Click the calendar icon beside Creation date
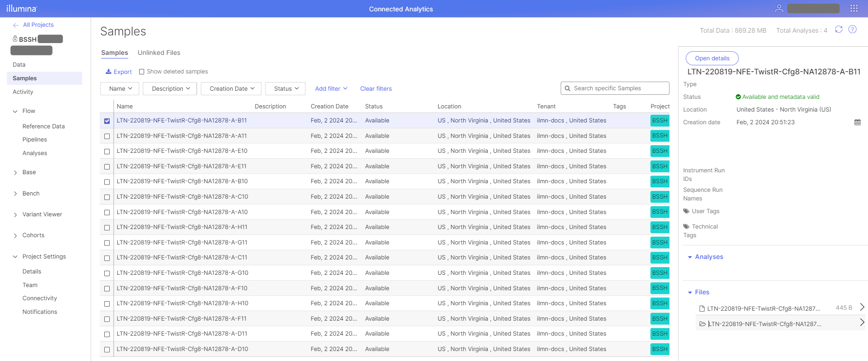This screenshot has width=868, height=361. click(857, 122)
